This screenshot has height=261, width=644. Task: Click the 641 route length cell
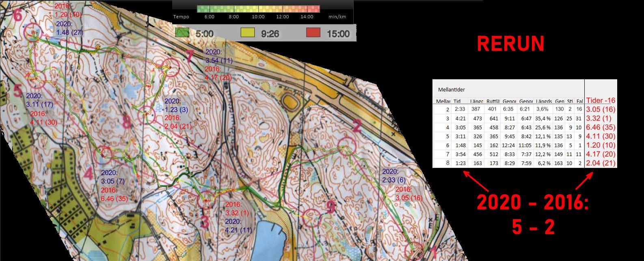pyautogui.click(x=493, y=118)
